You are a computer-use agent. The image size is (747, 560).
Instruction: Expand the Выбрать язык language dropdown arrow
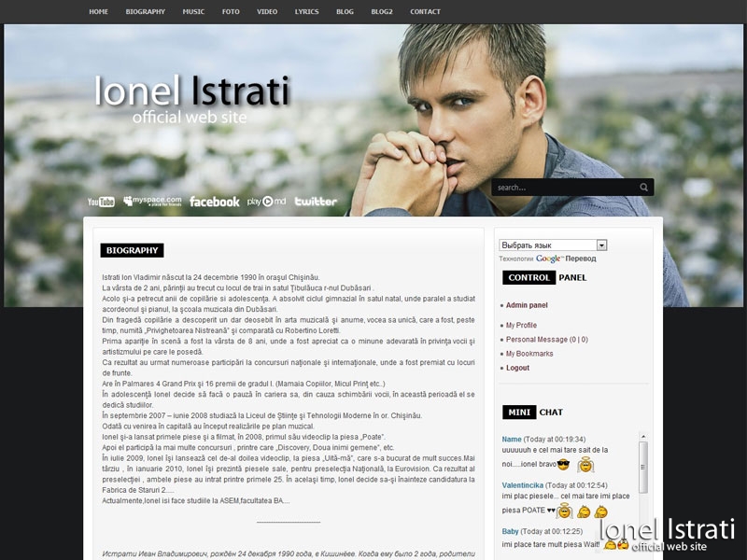(x=601, y=245)
